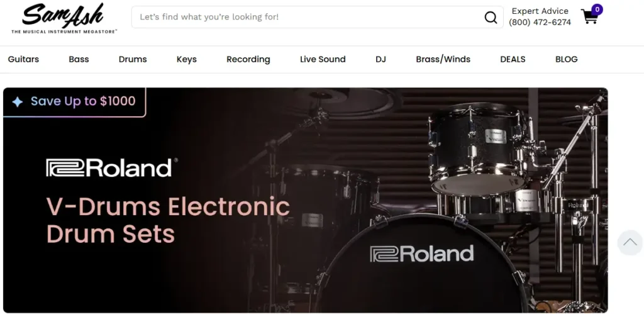Viewport: 644px width, 314px height.
Task: Go to the Recording section
Action: coord(248,59)
